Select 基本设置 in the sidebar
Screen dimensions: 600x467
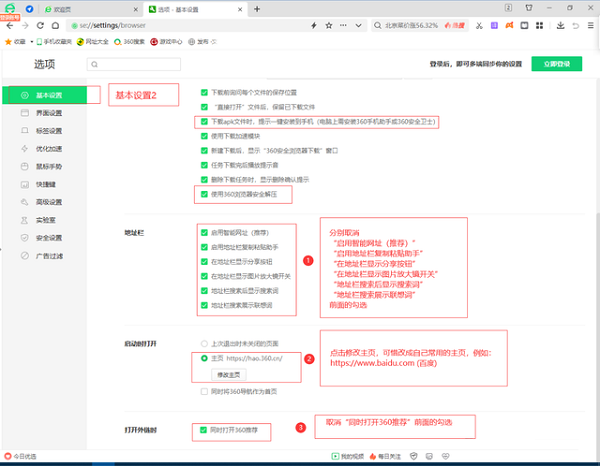click(44, 95)
